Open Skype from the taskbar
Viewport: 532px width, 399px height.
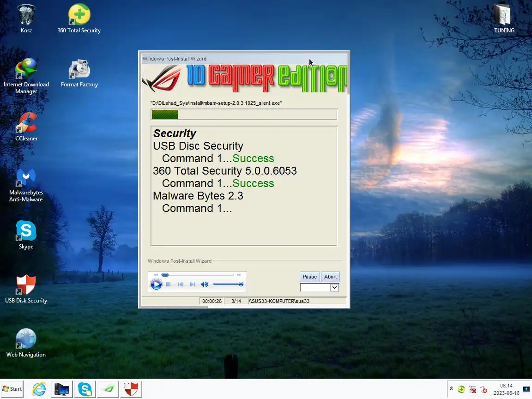point(85,389)
